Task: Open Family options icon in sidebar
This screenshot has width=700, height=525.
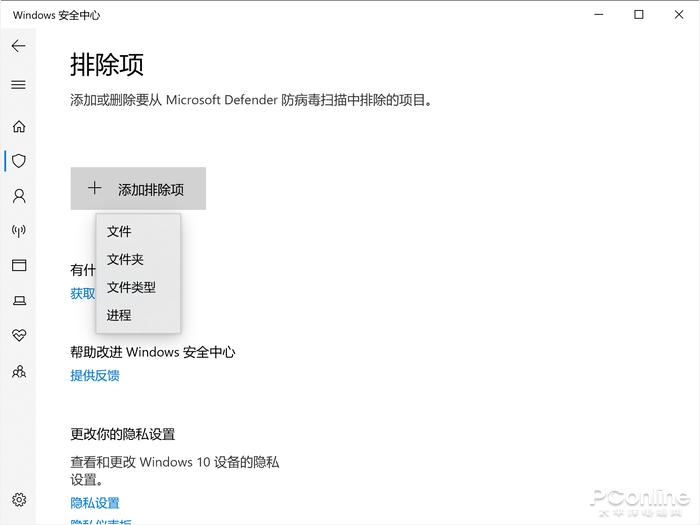Action: pos(18,371)
